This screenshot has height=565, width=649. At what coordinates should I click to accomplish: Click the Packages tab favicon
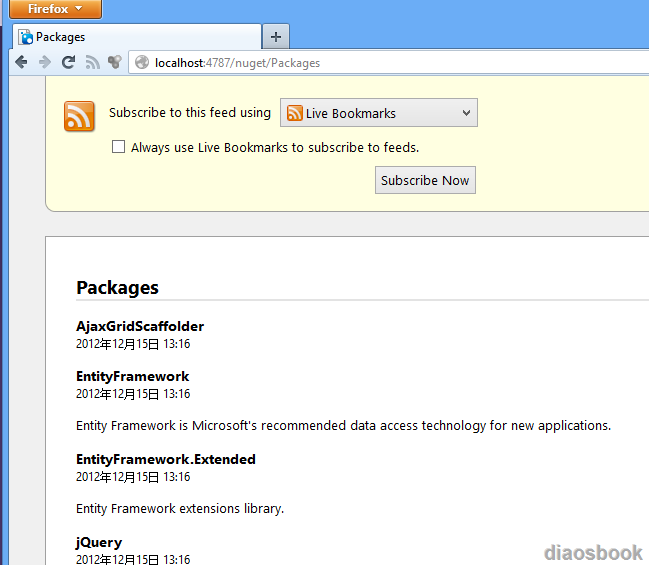click(x=26, y=37)
